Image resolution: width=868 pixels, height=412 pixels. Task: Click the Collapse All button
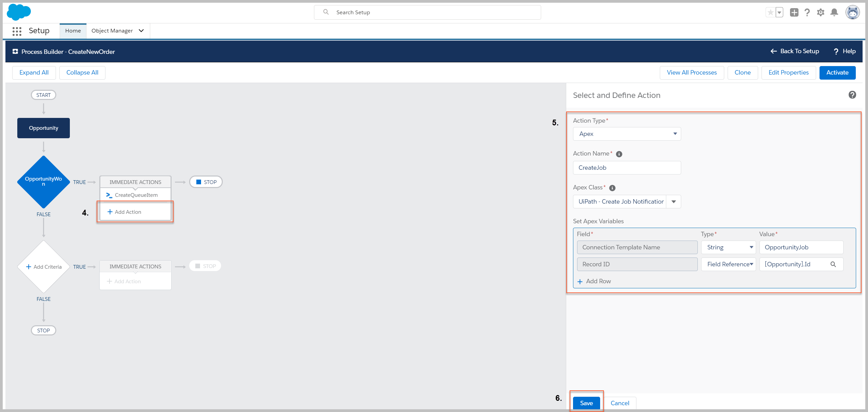coord(82,73)
